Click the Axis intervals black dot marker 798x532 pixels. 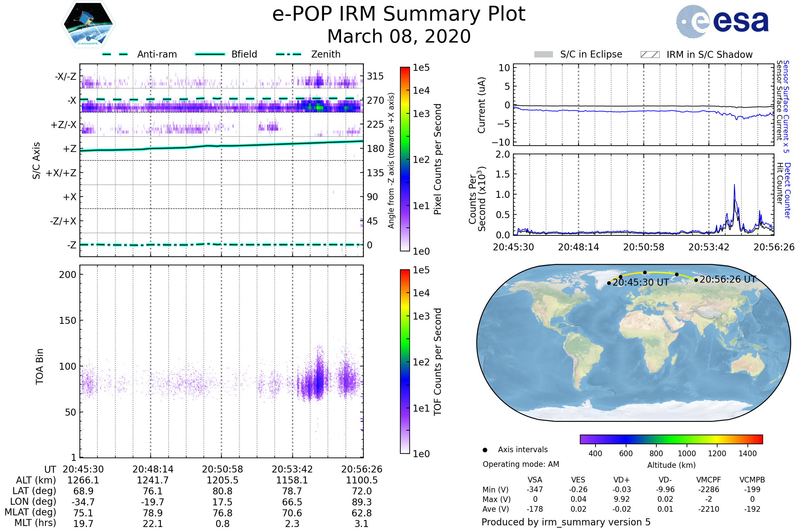click(485, 450)
